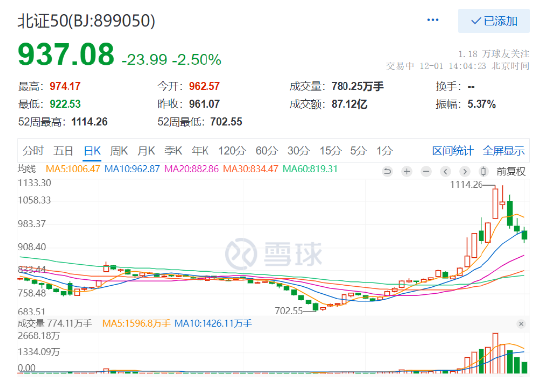The height and width of the screenshot is (378, 550).
Task: Click the candlestick style icon
Action: click(484, 171)
